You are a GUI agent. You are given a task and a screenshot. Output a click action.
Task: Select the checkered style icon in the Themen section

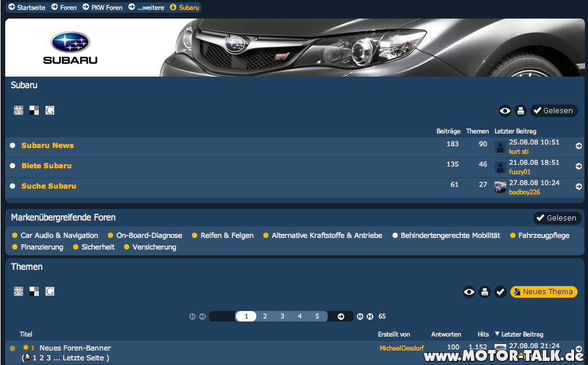pos(34,291)
